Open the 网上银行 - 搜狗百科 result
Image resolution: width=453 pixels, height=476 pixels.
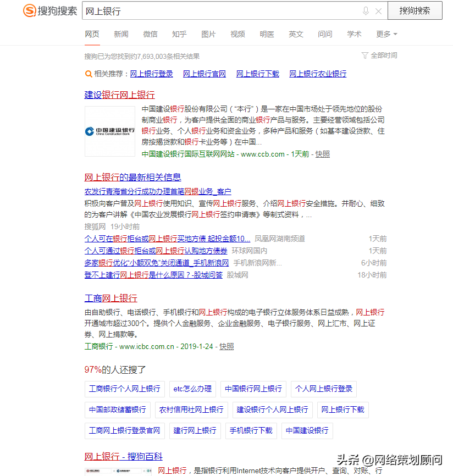coord(124,457)
